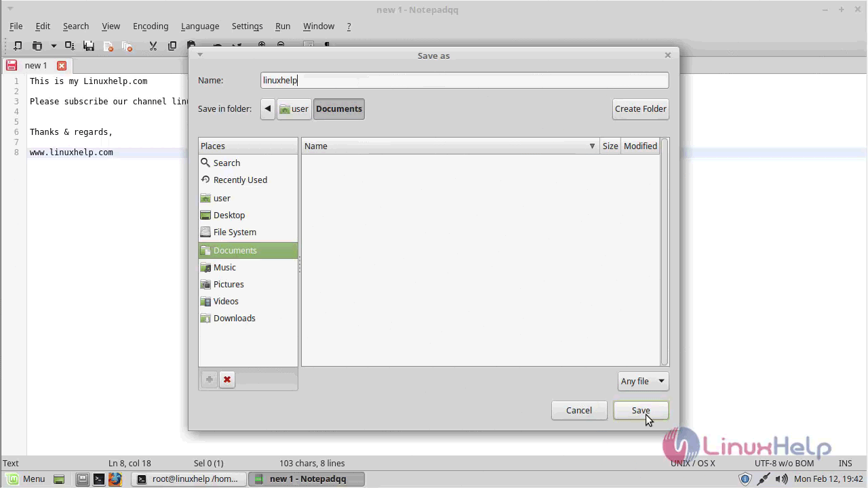Click the Cut scissors toolbar icon
Image resolution: width=868 pixels, height=488 pixels.
pos(153,45)
